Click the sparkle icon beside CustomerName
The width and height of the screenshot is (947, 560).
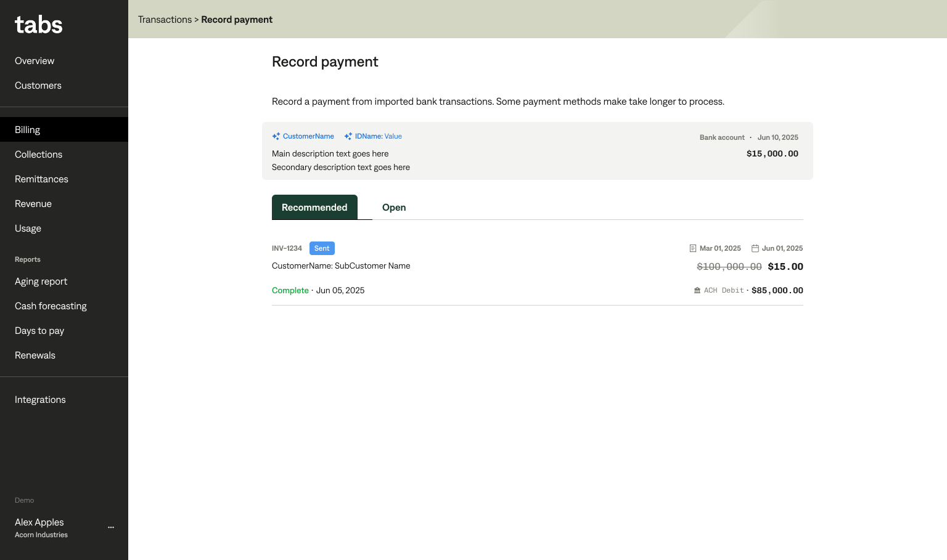276,136
